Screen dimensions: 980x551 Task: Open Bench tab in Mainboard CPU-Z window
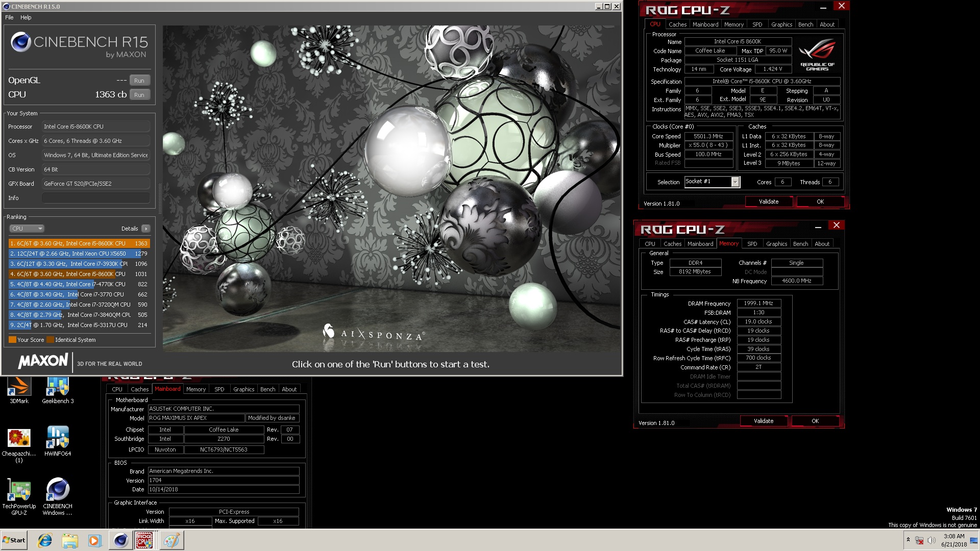267,389
